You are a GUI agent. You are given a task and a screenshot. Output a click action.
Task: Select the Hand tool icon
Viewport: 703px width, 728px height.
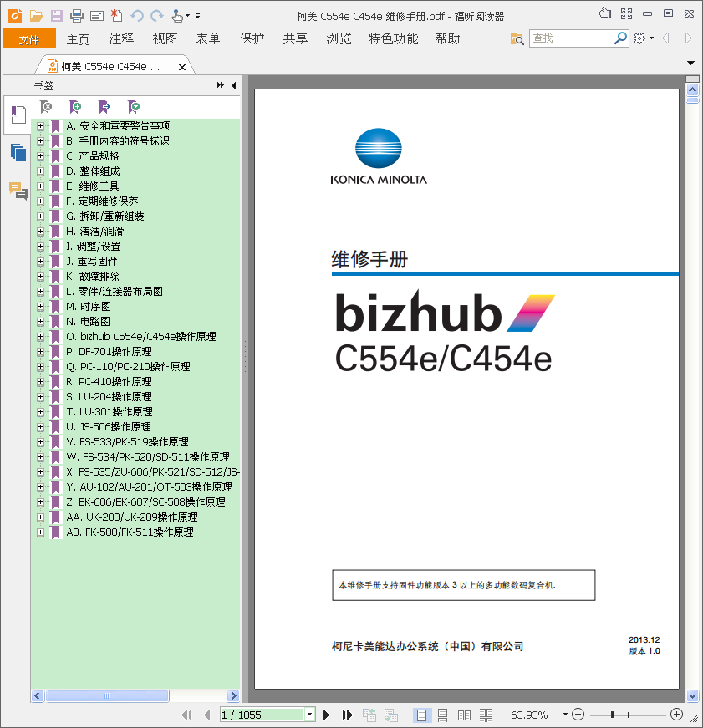pyautogui.click(x=177, y=16)
